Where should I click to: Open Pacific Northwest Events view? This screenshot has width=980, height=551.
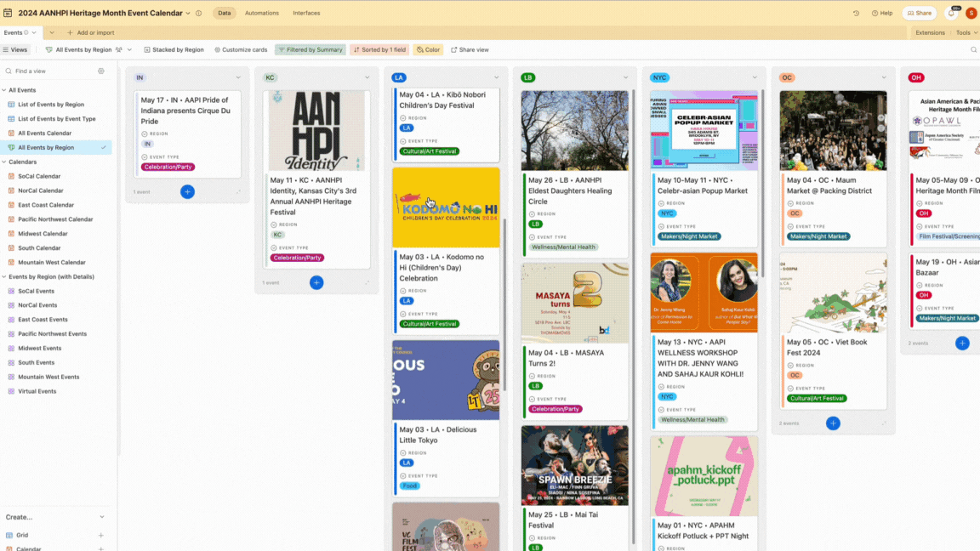[53, 333]
